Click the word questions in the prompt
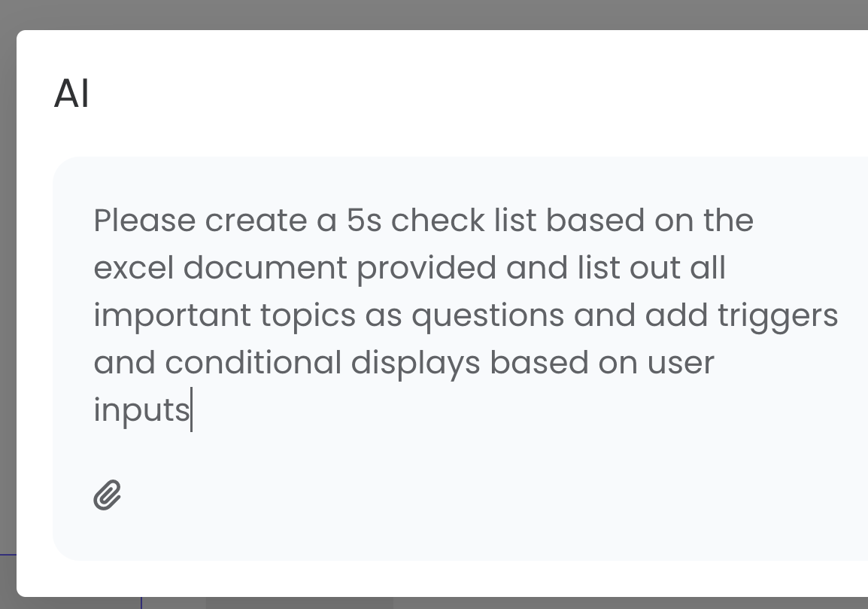Screen dimensions: 868x609 pyautogui.click(x=487, y=317)
